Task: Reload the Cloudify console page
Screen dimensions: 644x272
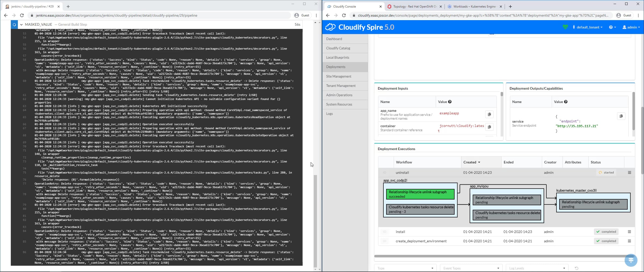Action: click(344, 15)
